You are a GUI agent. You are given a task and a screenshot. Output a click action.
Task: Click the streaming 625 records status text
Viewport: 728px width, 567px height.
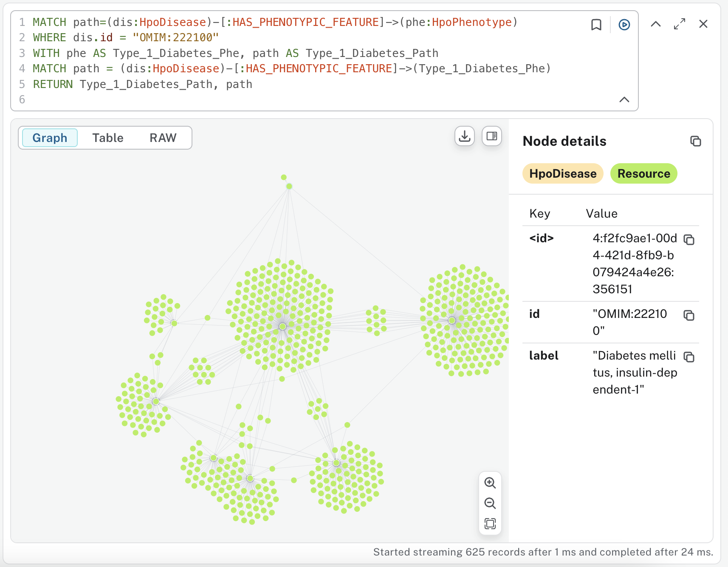(x=543, y=552)
